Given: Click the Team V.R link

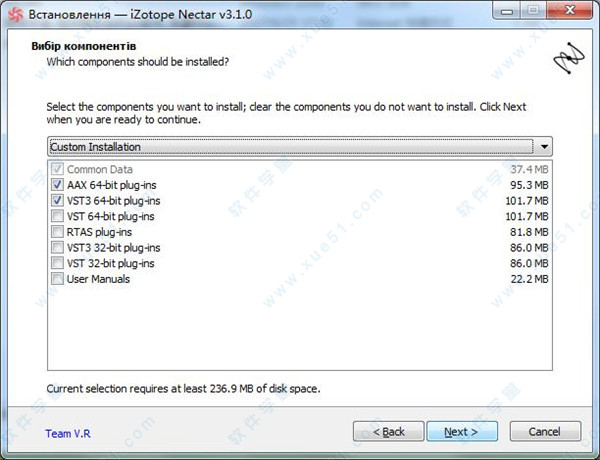Looking at the screenshot, I should click(68, 434).
